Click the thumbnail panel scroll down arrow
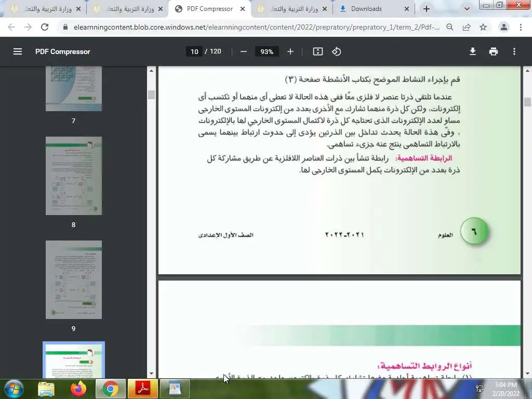This screenshot has height=399, width=532. click(x=151, y=374)
